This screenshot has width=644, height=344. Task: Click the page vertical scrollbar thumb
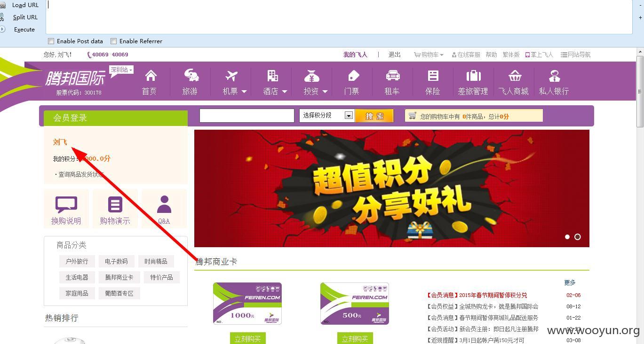(640, 91)
